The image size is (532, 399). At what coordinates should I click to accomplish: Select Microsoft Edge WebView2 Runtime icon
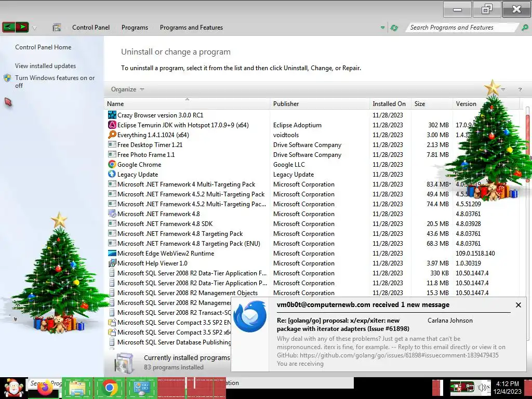pyautogui.click(x=112, y=253)
